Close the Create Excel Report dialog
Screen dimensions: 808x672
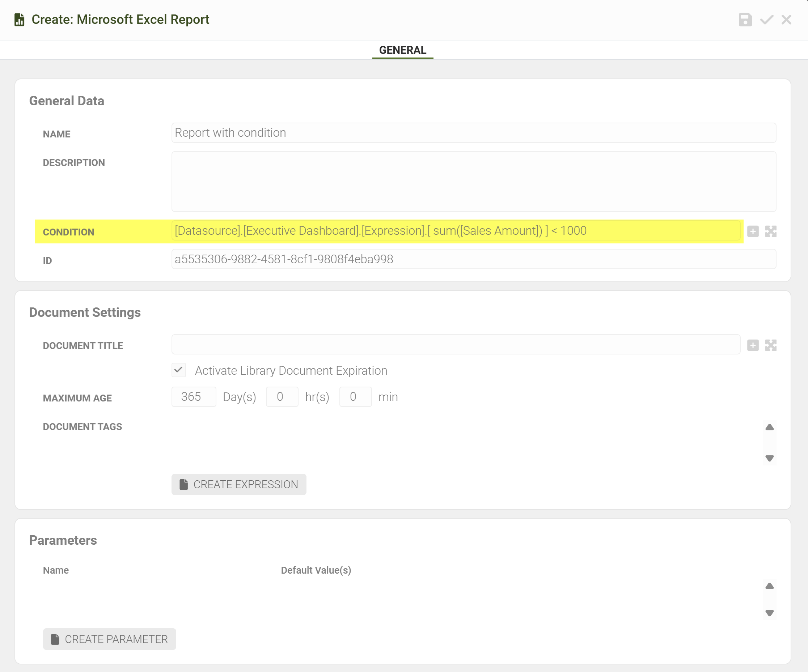(786, 20)
